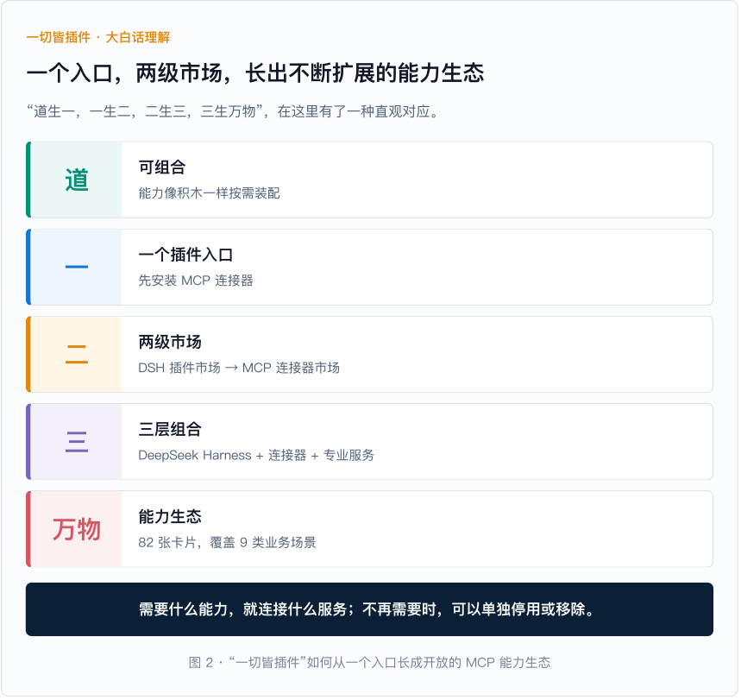Image resolution: width=741 pixels, height=700 pixels.
Task: Select the 可组合 card title
Action: pyautogui.click(x=162, y=167)
